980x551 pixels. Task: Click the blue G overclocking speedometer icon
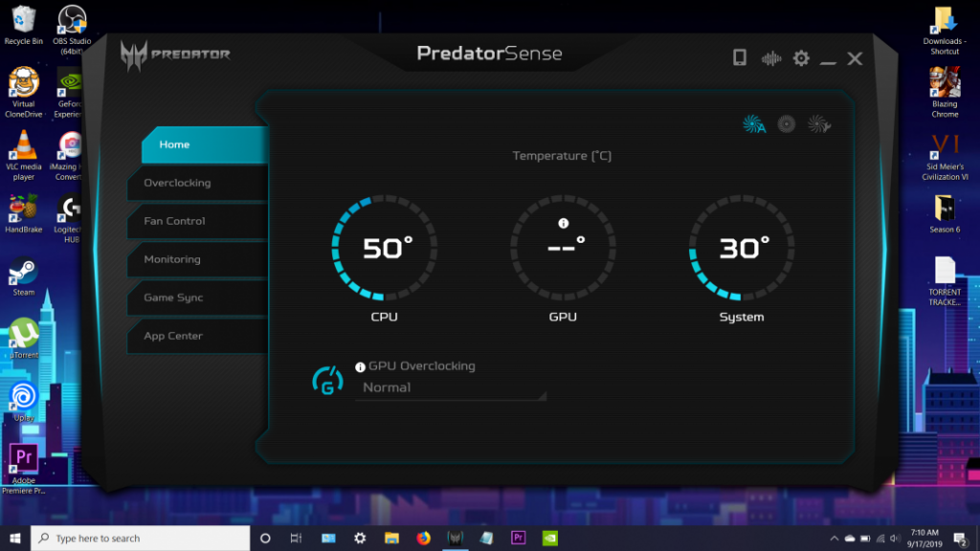(328, 380)
